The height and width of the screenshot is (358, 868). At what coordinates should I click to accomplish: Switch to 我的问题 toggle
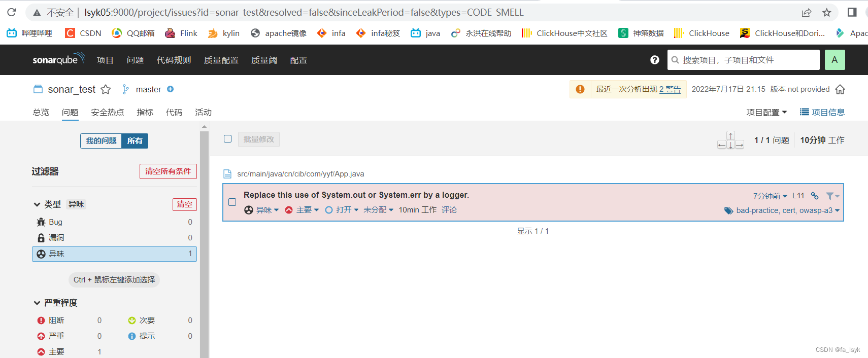[x=101, y=141]
